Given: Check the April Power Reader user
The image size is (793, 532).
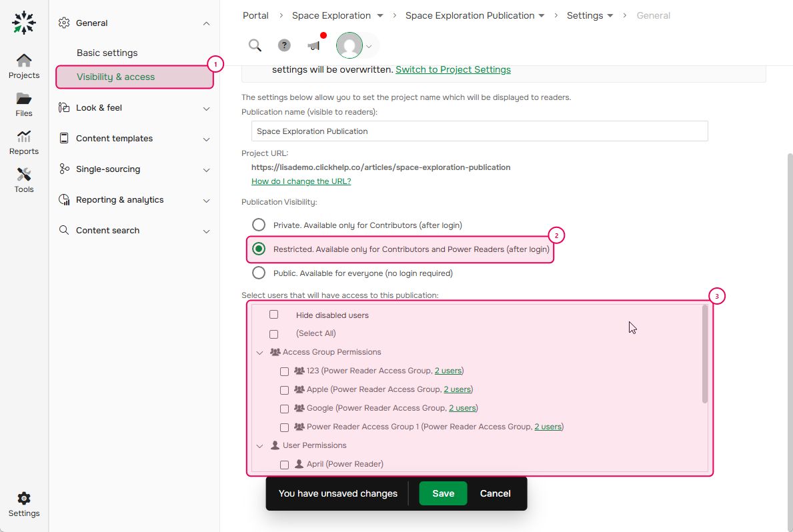Looking at the screenshot, I should pyautogui.click(x=284, y=465).
